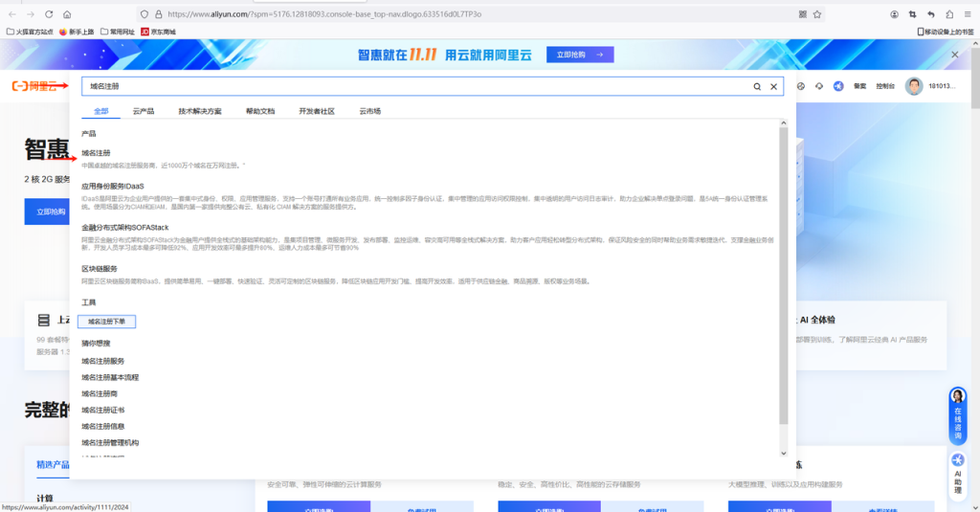The height and width of the screenshot is (512, 980).
Task: Select the 云产品 search tab
Action: (x=144, y=111)
